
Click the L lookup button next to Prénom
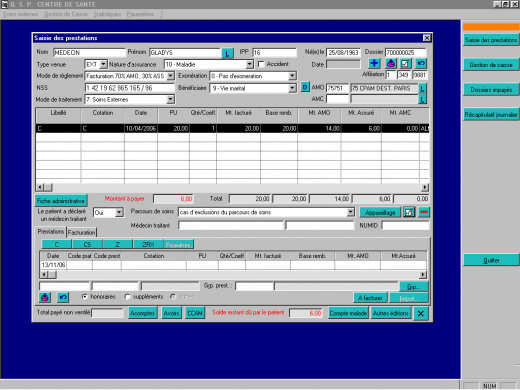click(x=227, y=53)
